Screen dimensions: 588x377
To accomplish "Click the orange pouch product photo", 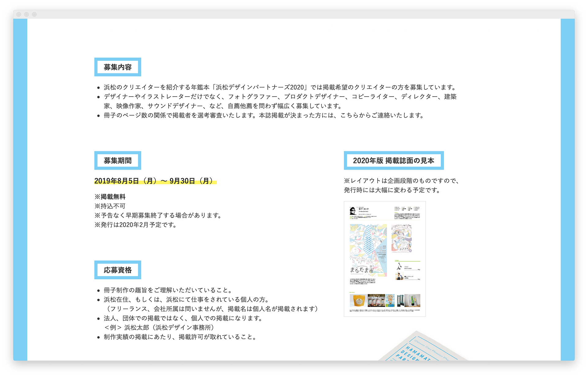I will [x=358, y=300].
